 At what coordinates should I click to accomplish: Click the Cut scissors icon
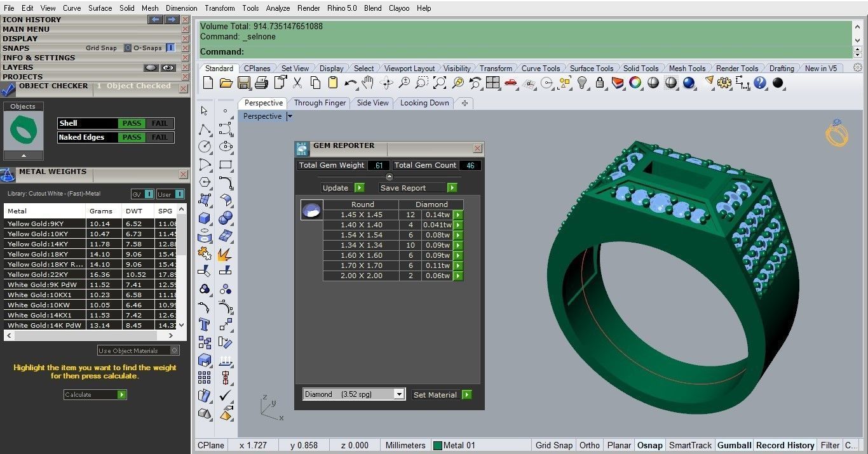tap(297, 83)
